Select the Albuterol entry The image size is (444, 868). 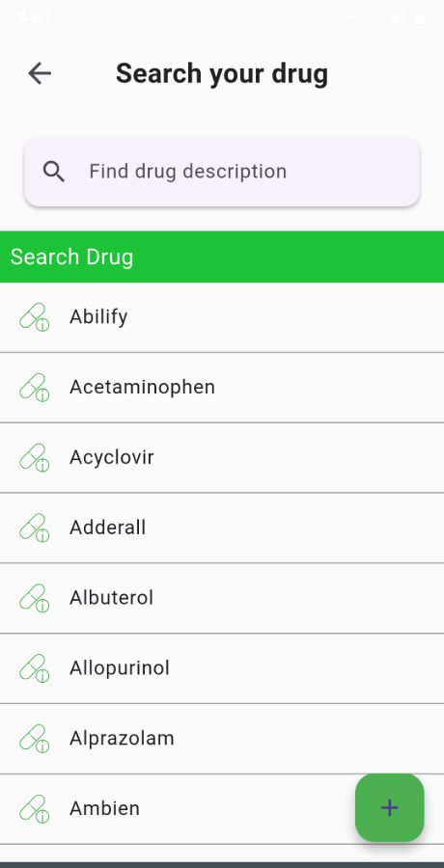(222, 598)
